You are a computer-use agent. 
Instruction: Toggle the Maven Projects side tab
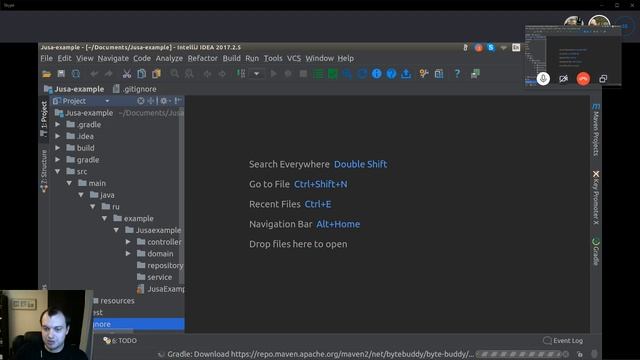click(596, 130)
